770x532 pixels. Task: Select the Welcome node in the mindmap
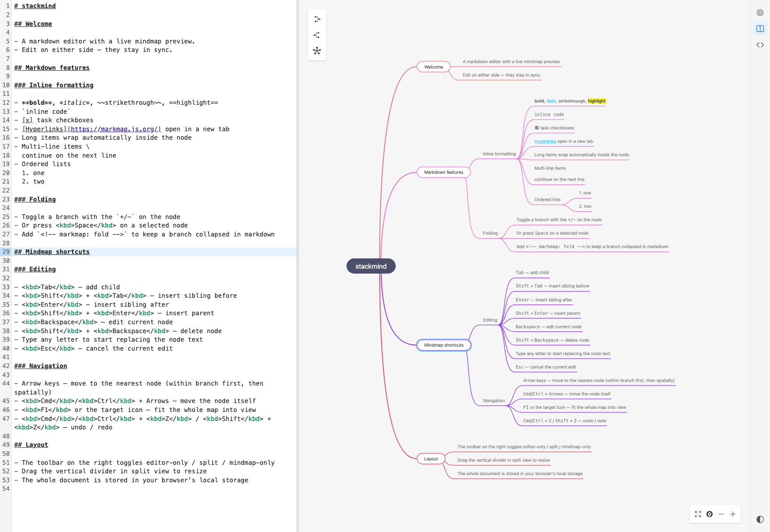point(433,67)
